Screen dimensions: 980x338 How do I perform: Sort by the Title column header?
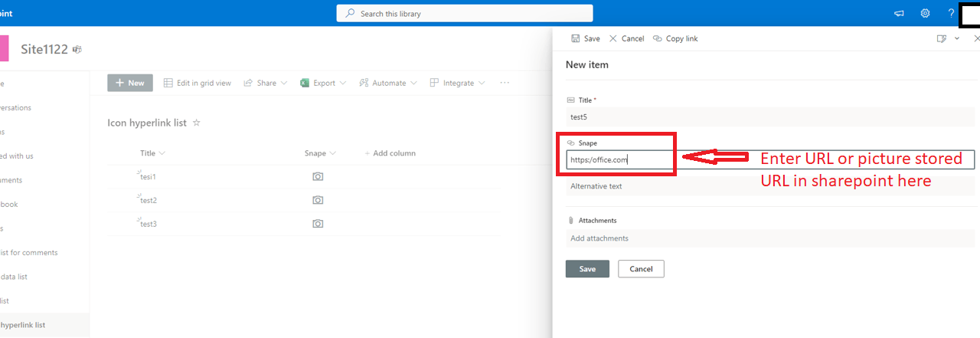pyautogui.click(x=152, y=153)
